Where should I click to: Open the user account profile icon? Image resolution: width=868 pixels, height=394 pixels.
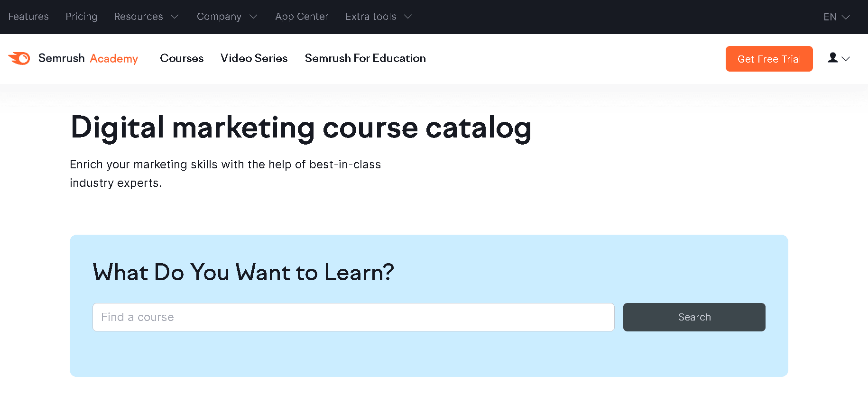833,58
